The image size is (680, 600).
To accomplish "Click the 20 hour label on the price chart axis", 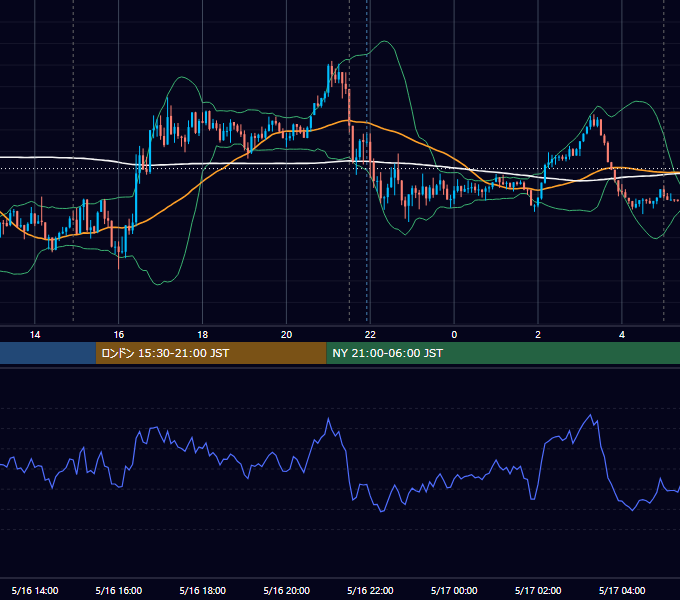I will point(286,335).
